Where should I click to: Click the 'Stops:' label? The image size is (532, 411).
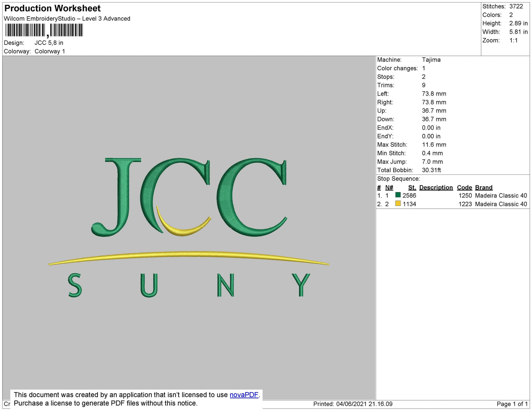[385, 77]
